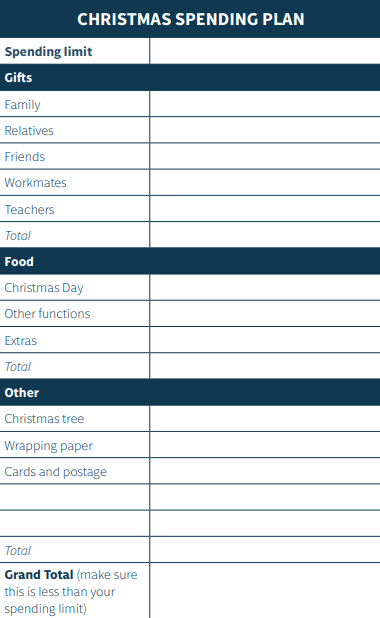Click the Cards and postage amount cell
This screenshot has width=380, height=618.
click(x=265, y=471)
